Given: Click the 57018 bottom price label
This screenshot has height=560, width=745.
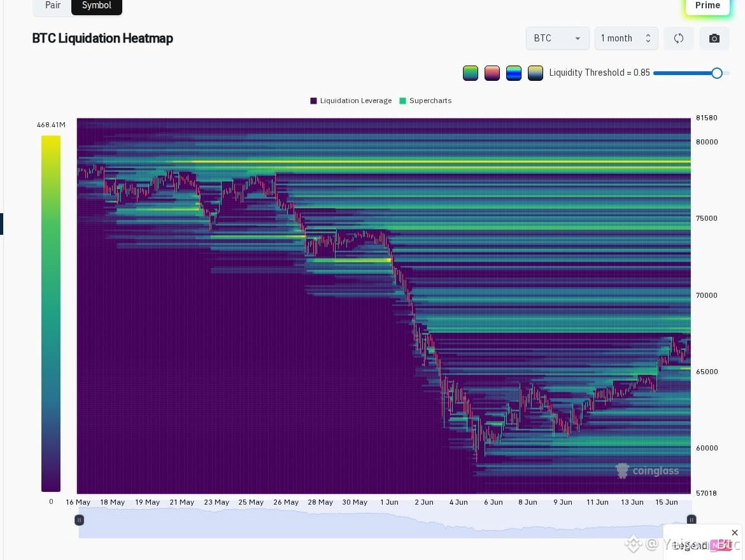Looking at the screenshot, I should click(x=707, y=493).
